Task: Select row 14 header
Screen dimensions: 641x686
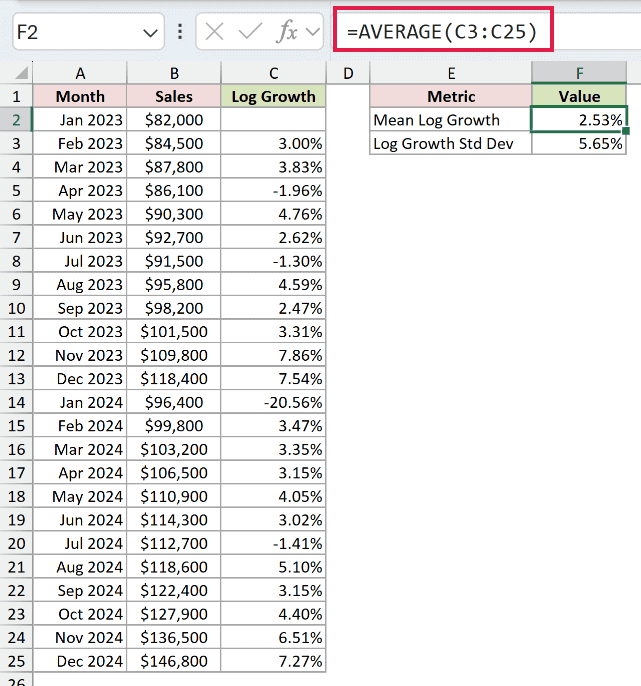Action: tap(16, 402)
